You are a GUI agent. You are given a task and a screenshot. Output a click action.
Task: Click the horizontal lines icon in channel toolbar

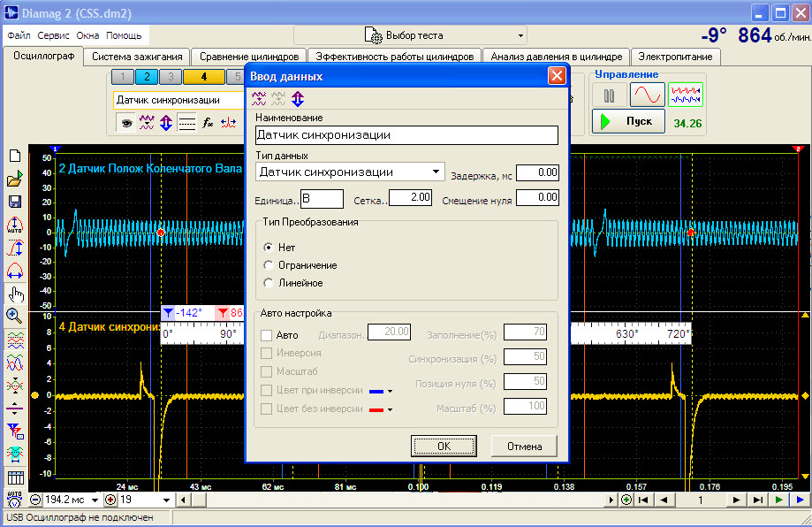pos(186,123)
